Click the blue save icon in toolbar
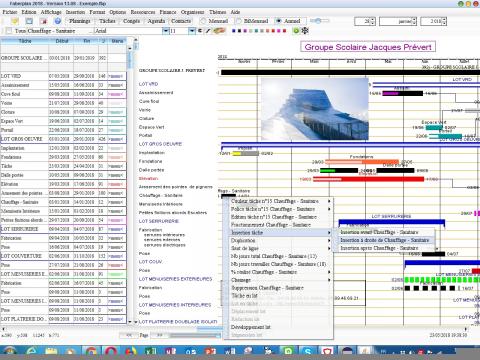The width and height of the screenshot is (480, 360). (29, 21)
